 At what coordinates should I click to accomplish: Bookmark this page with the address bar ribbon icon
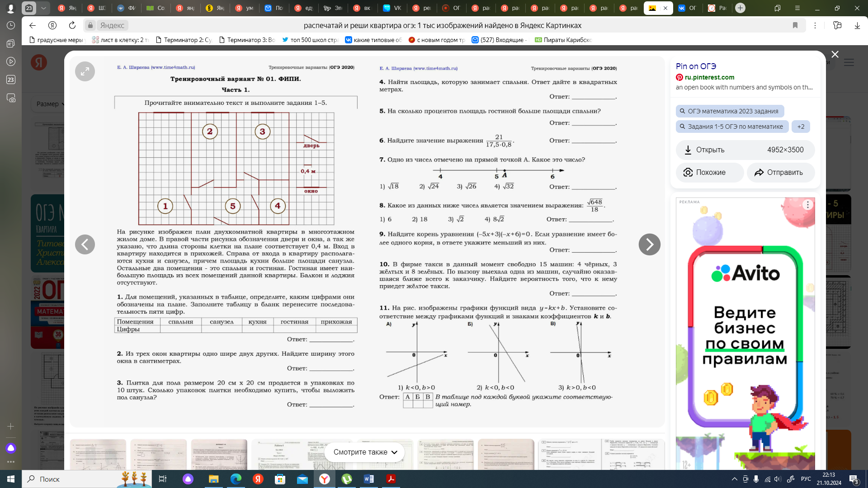tap(795, 25)
